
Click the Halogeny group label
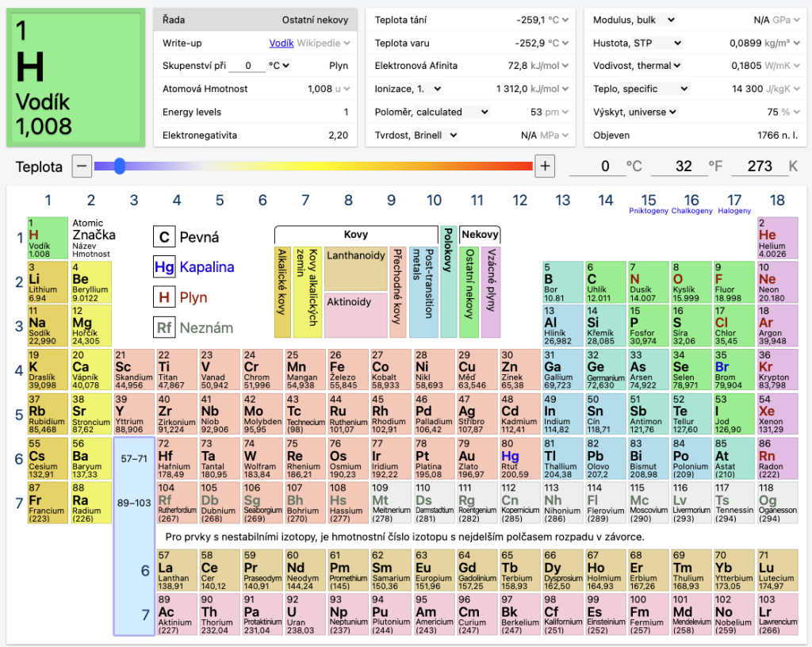pos(734,211)
